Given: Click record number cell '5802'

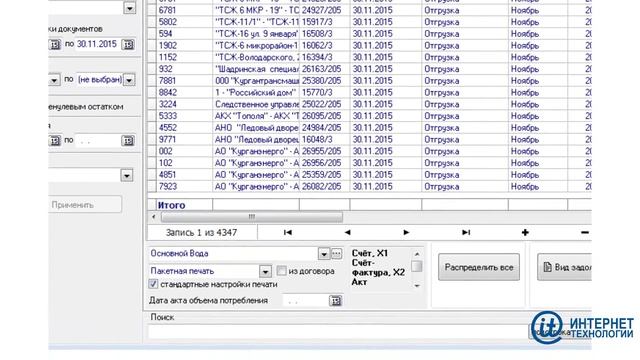Looking at the screenshot, I should tap(184, 22).
